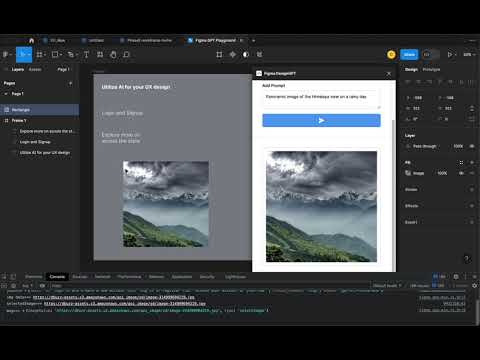Open the Page 1 page selector dropdown

64,69
